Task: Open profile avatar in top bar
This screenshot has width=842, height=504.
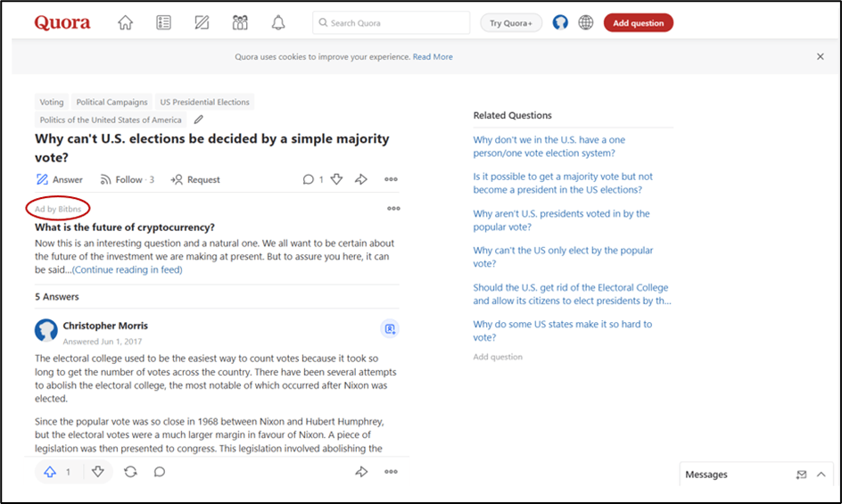Action: click(x=560, y=22)
